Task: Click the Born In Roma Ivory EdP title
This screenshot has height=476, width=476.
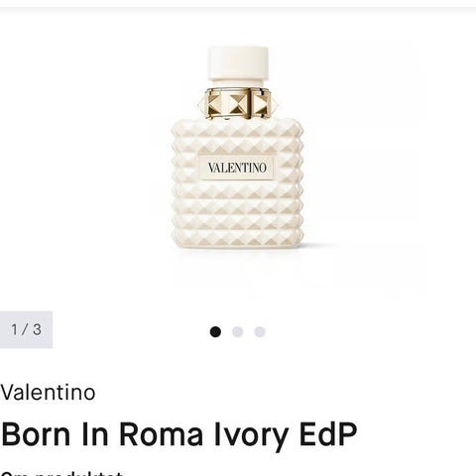Action: (178, 434)
